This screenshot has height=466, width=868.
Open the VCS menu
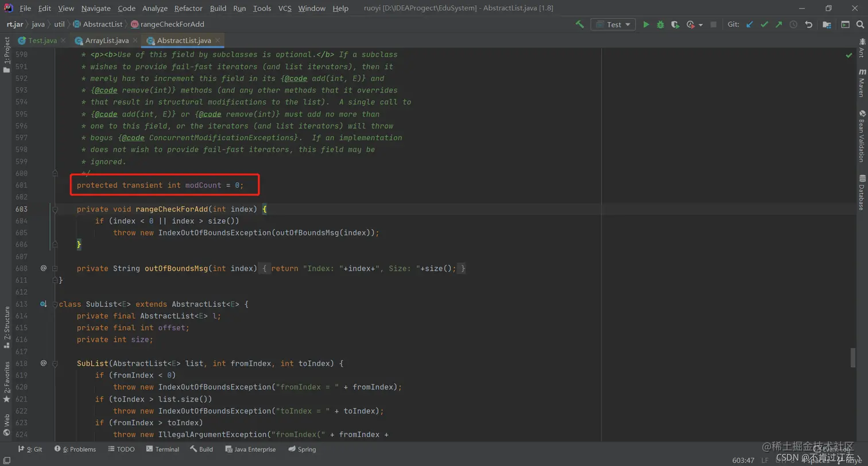point(285,9)
